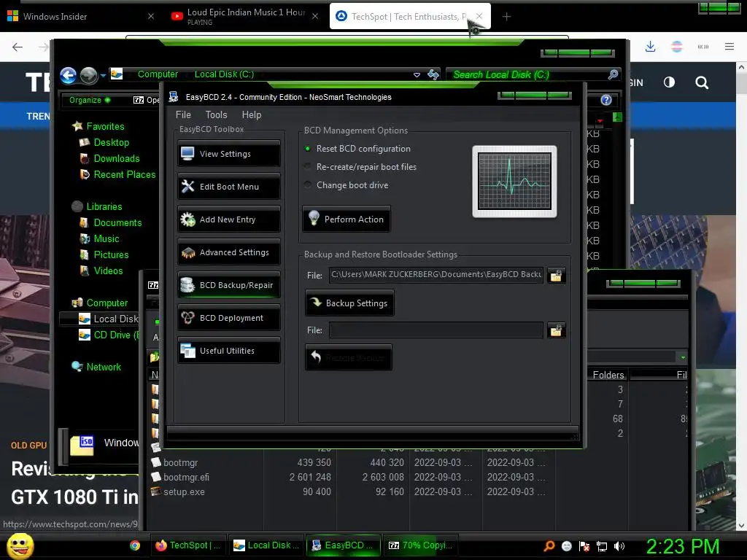
Task: Open Videos library
Action: pos(101,271)
